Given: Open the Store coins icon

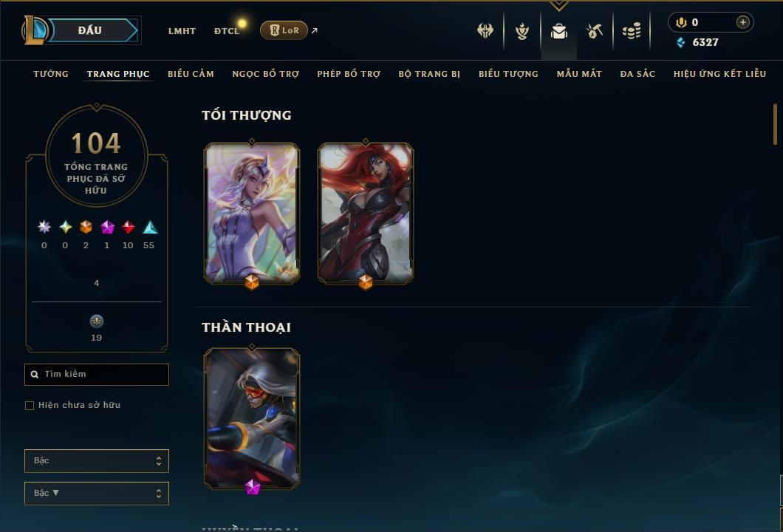Looking at the screenshot, I should (x=632, y=31).
